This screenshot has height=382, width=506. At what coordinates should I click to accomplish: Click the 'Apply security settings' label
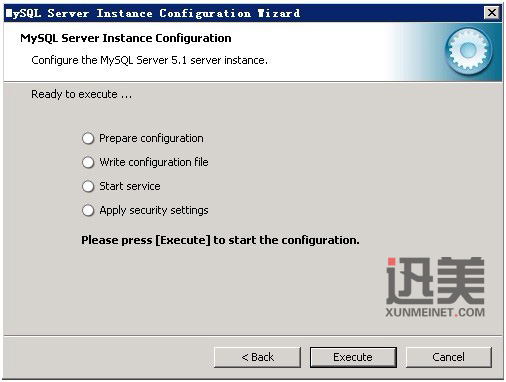pos(154,210)
